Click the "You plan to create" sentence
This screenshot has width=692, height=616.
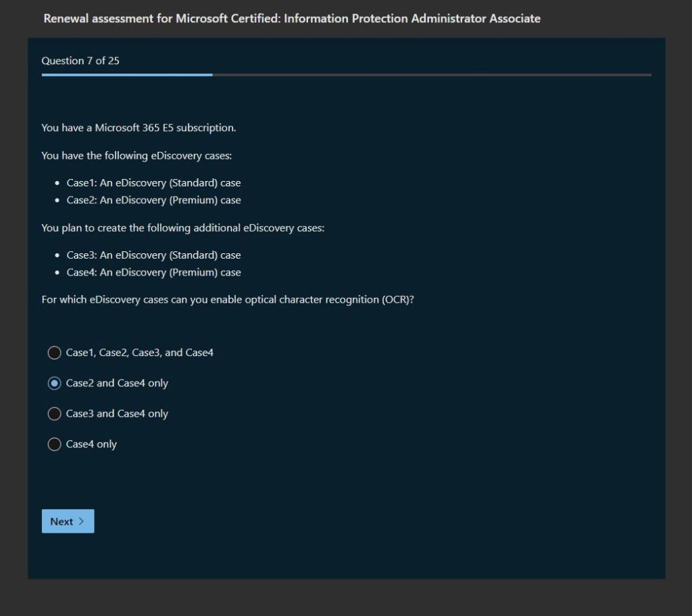coord(182,228)
